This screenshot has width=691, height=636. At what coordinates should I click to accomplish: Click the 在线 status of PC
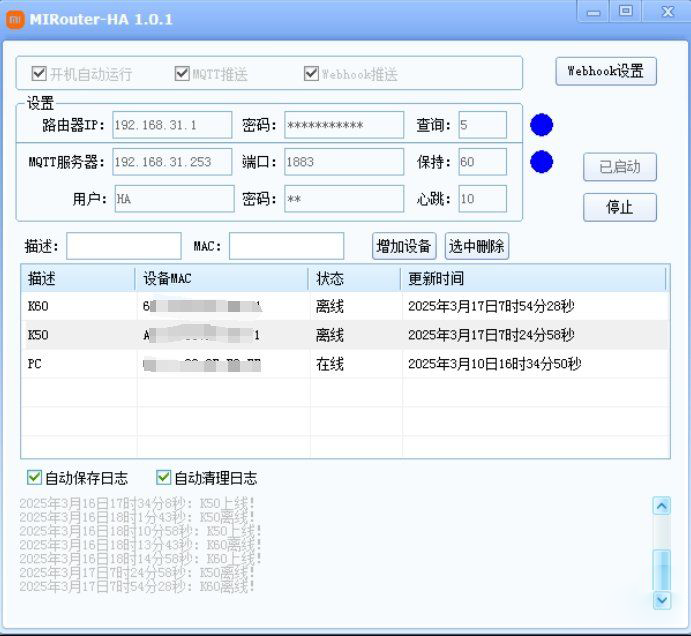point(330,364)
